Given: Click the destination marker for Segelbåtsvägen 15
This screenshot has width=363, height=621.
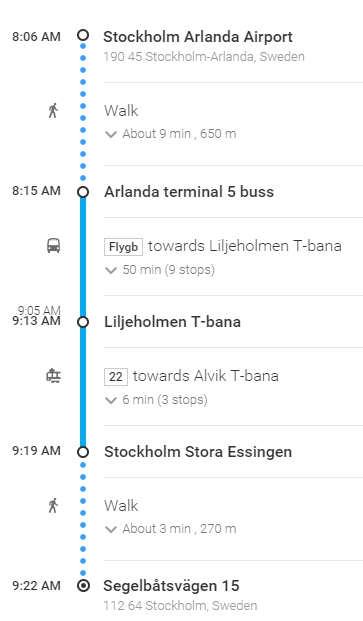Looking at the screenshot, I should 83,585.
